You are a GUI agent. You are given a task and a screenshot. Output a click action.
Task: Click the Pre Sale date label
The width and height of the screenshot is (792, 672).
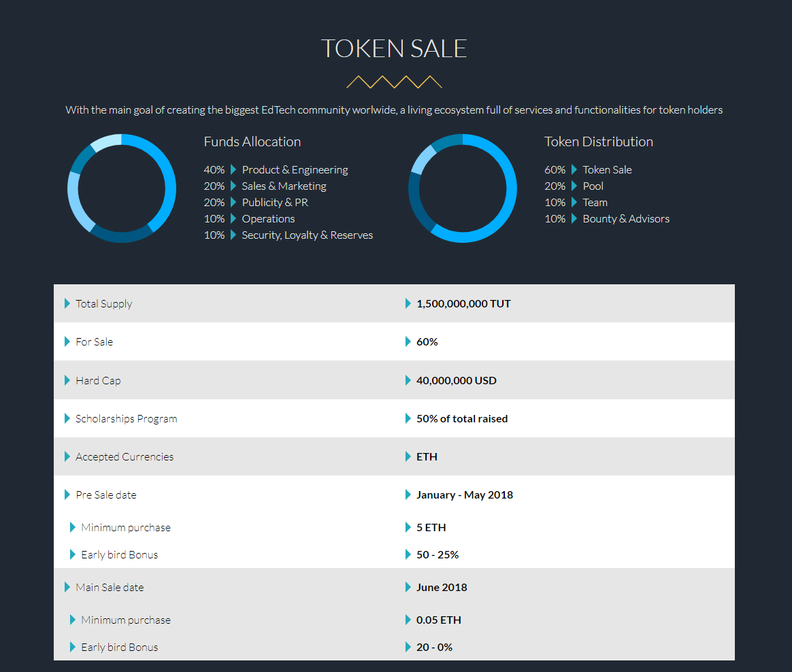point(106,494)
